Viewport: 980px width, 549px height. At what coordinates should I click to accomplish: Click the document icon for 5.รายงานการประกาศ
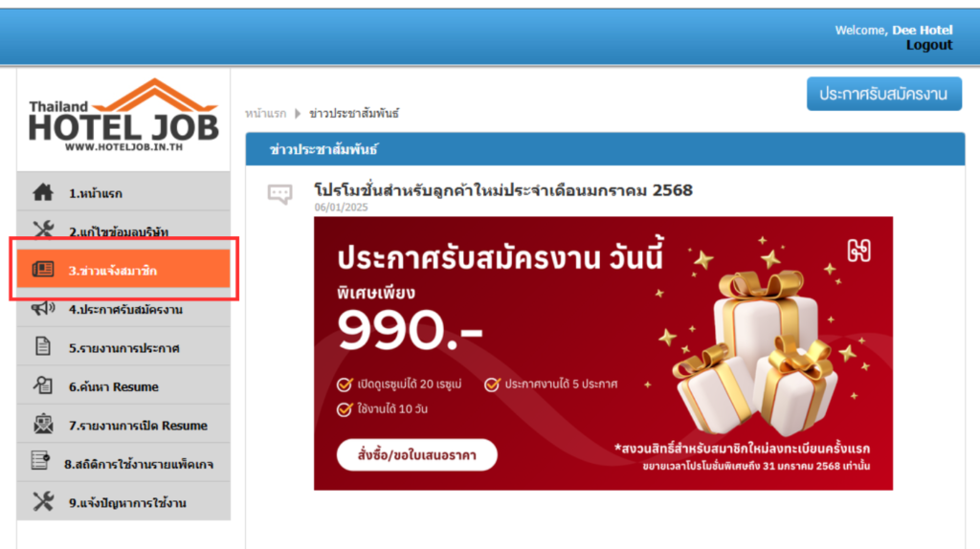coord(42,346)
